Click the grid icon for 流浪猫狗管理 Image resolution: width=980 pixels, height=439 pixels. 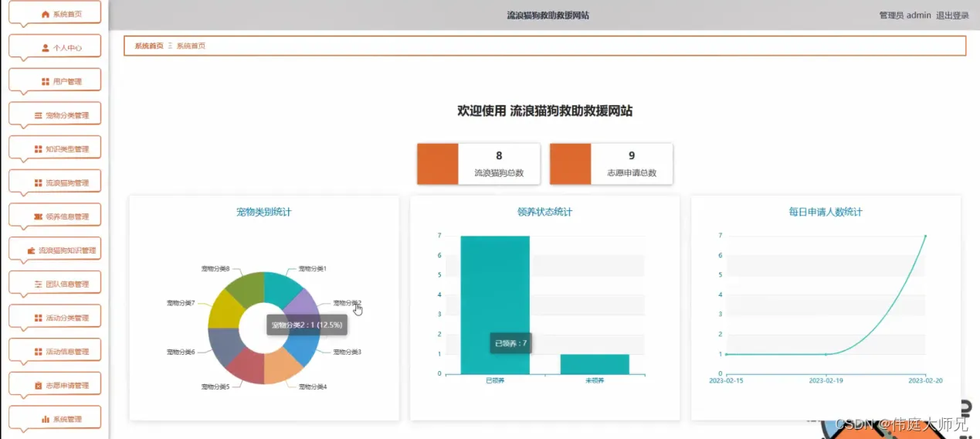[x=38, y=183]
